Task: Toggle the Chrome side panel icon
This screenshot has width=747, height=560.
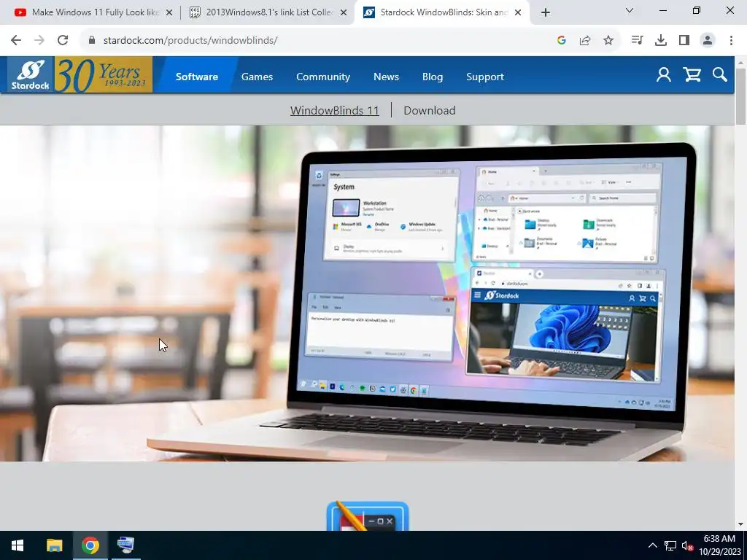Action: click(x=684, y=41)
